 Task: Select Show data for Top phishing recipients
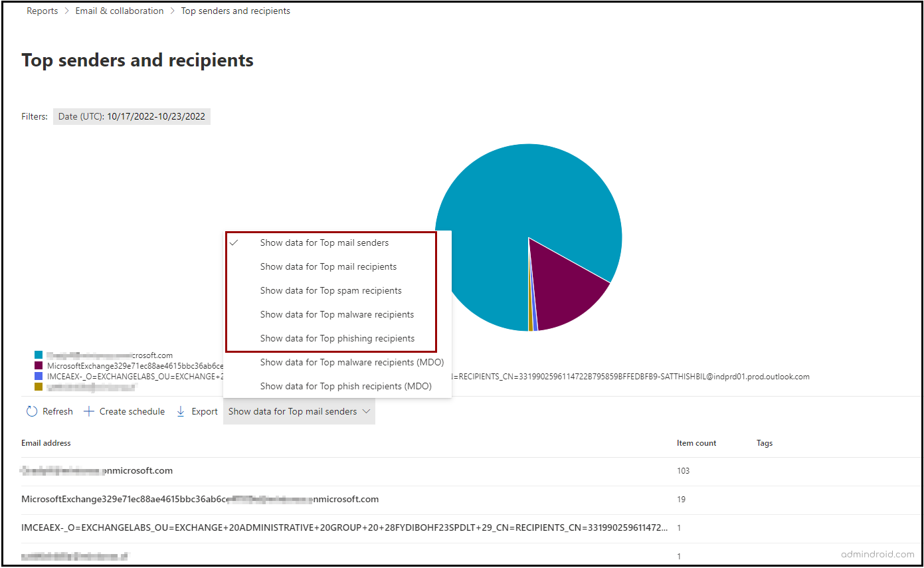pyautogui.click(x=336, y=338)
